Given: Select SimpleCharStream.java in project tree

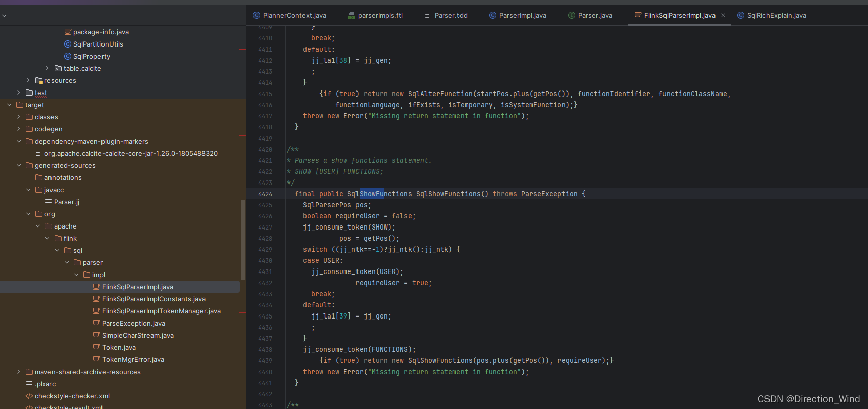Looking at the screenshot, I should click(138, 335).
